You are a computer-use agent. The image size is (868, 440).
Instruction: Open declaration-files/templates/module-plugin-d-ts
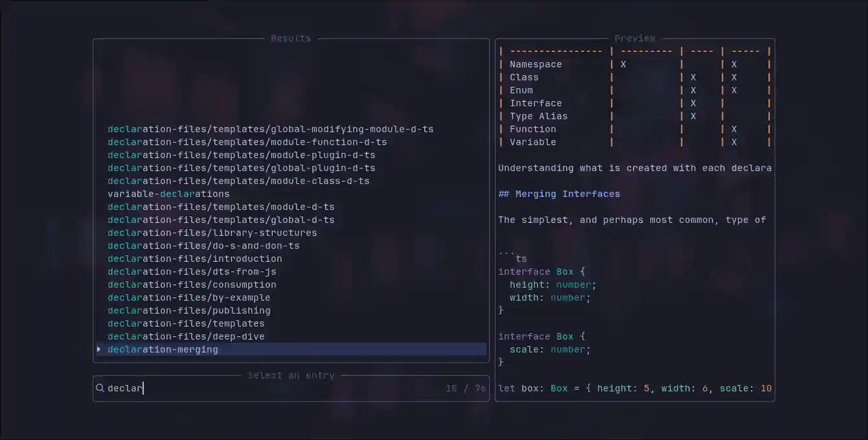coord(241,155)
